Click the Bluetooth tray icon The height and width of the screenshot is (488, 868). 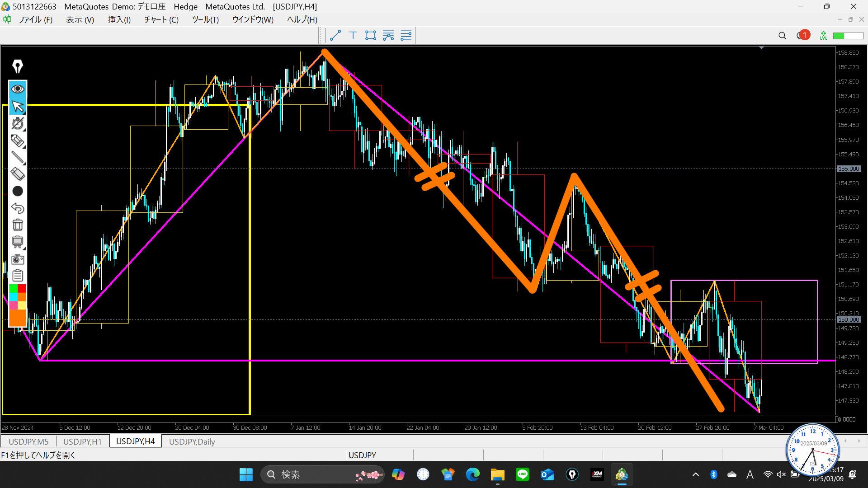click(714, 474)
